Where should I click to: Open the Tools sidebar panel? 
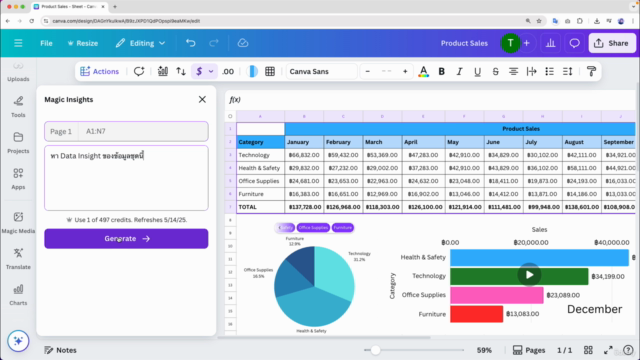coord(18,107)
